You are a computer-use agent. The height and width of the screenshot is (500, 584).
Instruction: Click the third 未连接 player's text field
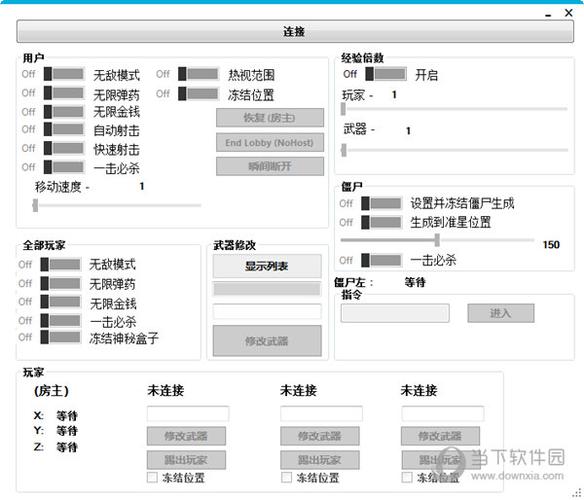(x=442, y=414)
